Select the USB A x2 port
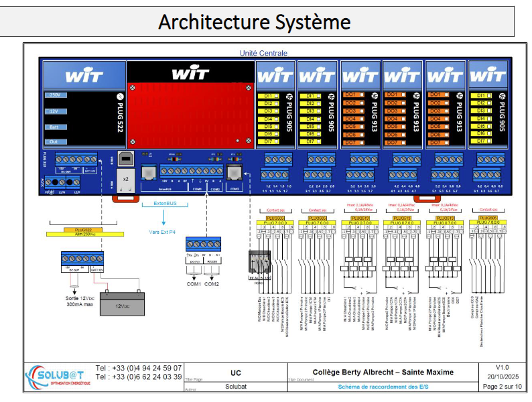This screenshot has height=402, width=532. click(125, 181)
